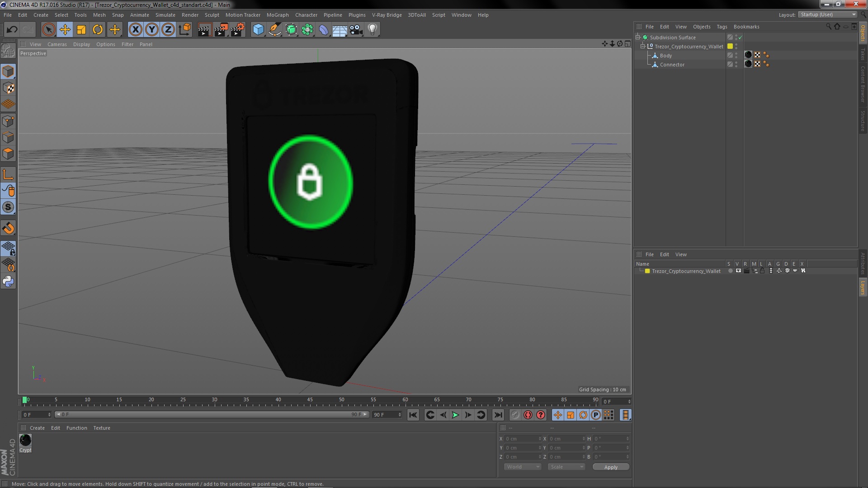
Task: Open the Scale mode dropdown
Action: pos(566,467)
